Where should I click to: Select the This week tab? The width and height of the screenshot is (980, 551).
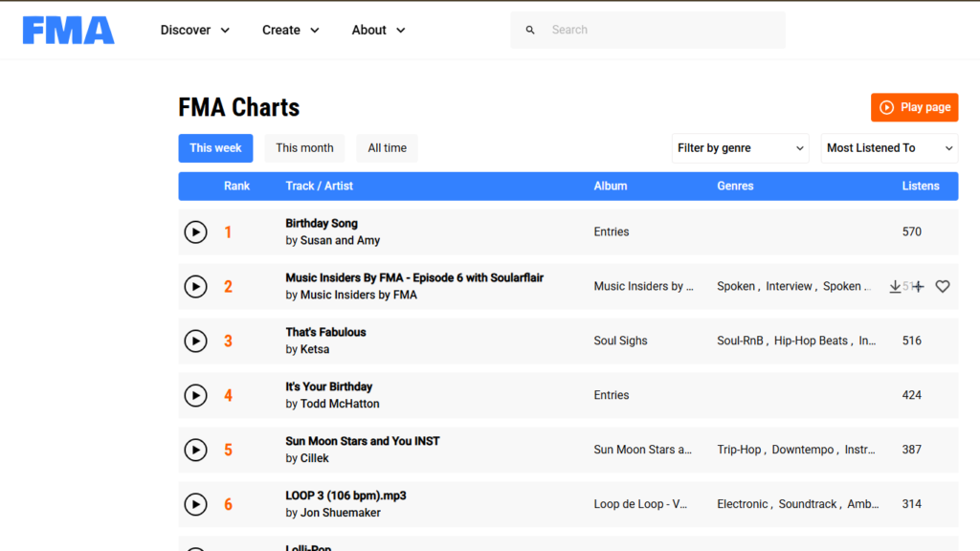(215, 148)
